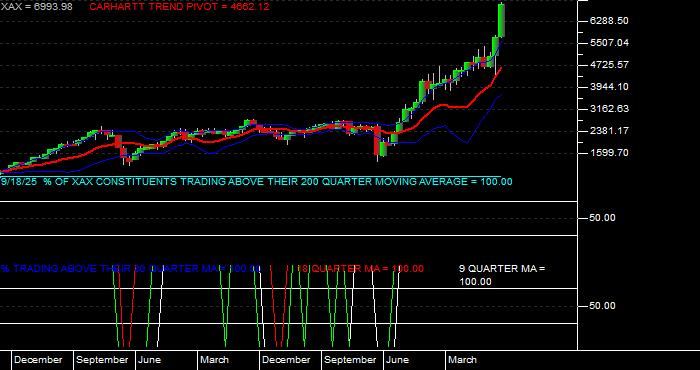This screenshot has height=370, width=700.
Task: Click the tall green candle at the chart's right edge
Action: tap(501, 21)
